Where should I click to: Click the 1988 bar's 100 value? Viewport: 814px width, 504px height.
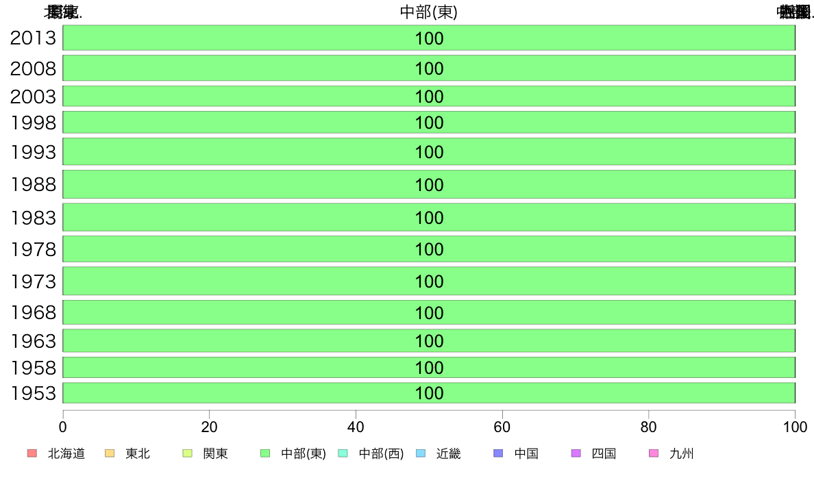tap(429, 185)
